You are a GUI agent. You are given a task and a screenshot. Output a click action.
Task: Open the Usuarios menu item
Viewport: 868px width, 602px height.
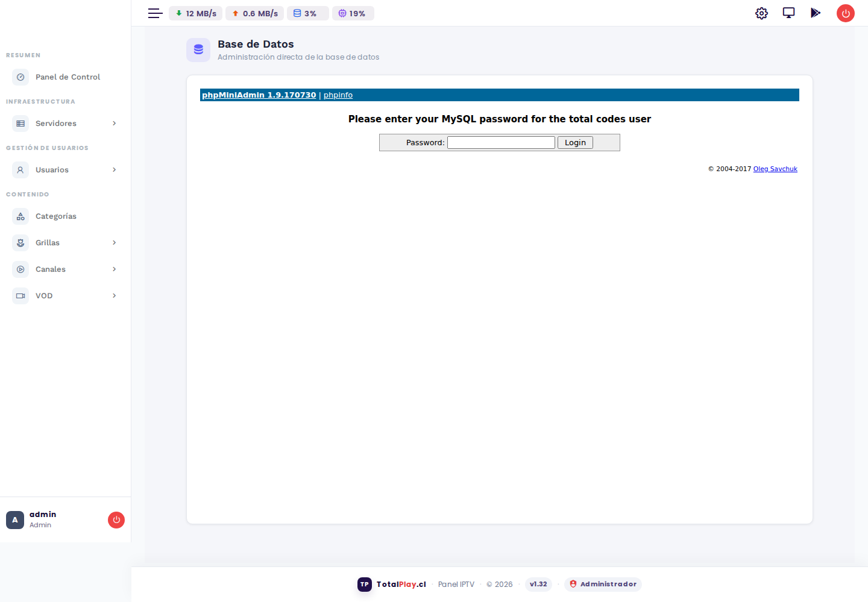pyautogui.click(x=65, y=170)
